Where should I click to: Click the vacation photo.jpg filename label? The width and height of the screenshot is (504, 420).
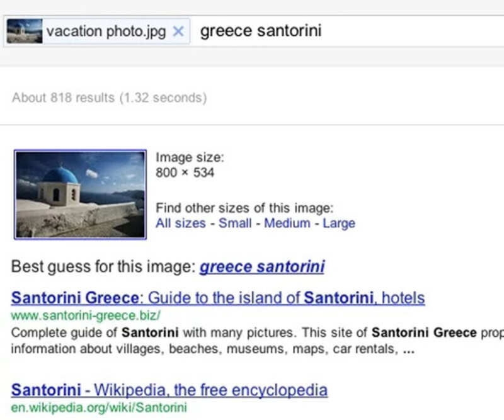pos(106,31)
